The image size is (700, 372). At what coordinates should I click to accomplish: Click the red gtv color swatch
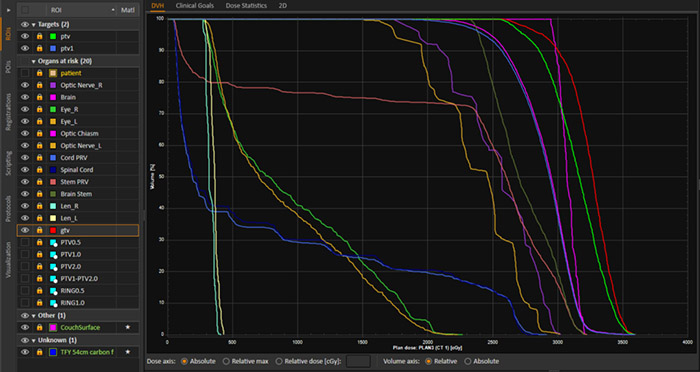pyautogui.click(x=53, y=230)
